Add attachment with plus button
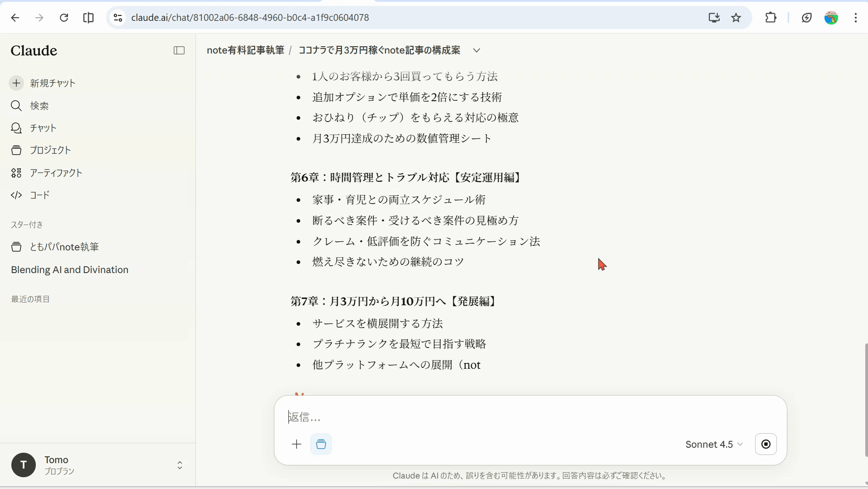This screenshot has height=489, width=868. point(297,444)
